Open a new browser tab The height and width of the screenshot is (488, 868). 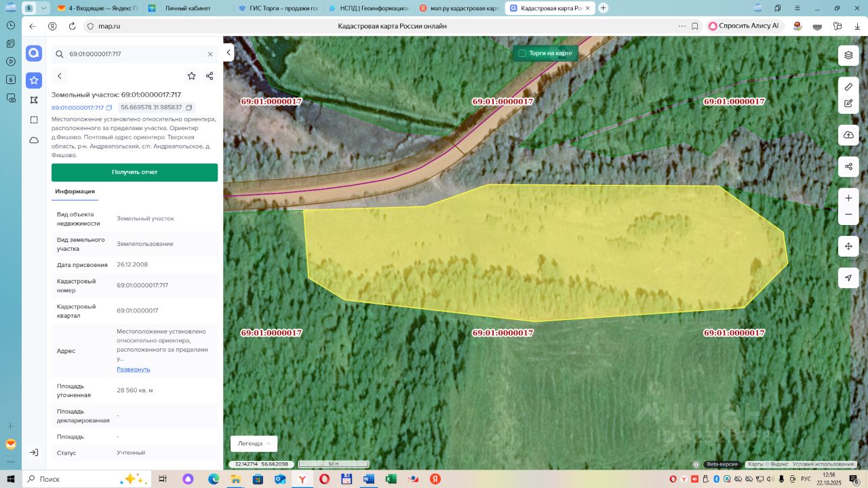click(604, 8)
